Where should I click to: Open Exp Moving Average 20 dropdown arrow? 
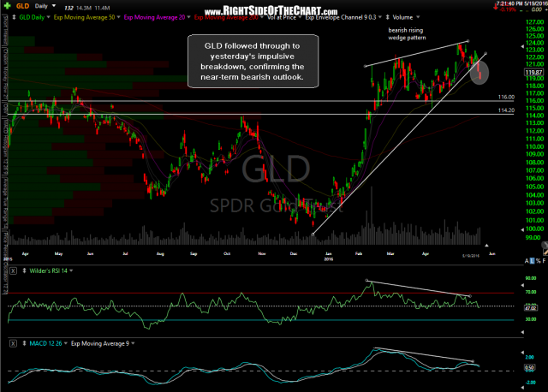[188, 17]
